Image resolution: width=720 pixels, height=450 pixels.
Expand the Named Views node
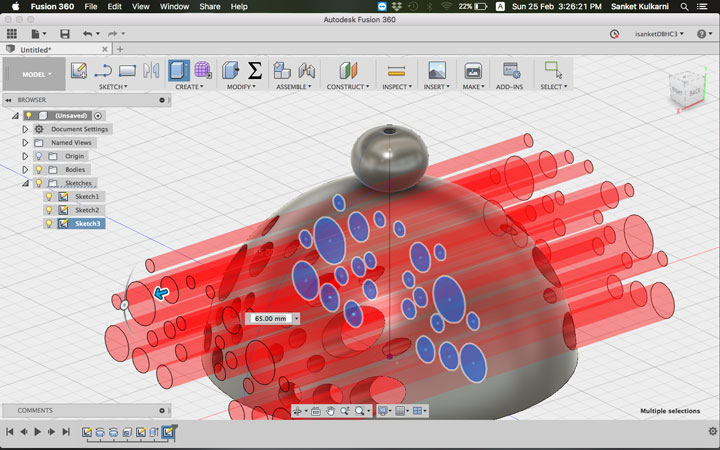tap(25, 143)
